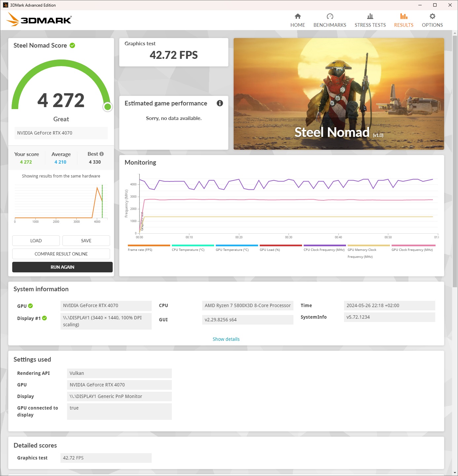
Task: Click the 3DMark logo
Action: pyautogui.click(x=39, y=20)
